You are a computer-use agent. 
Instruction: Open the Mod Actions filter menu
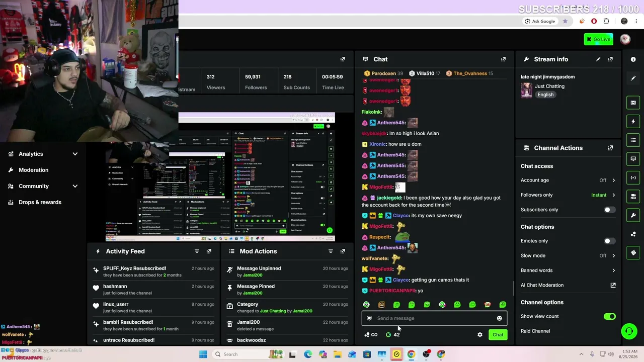331,251
